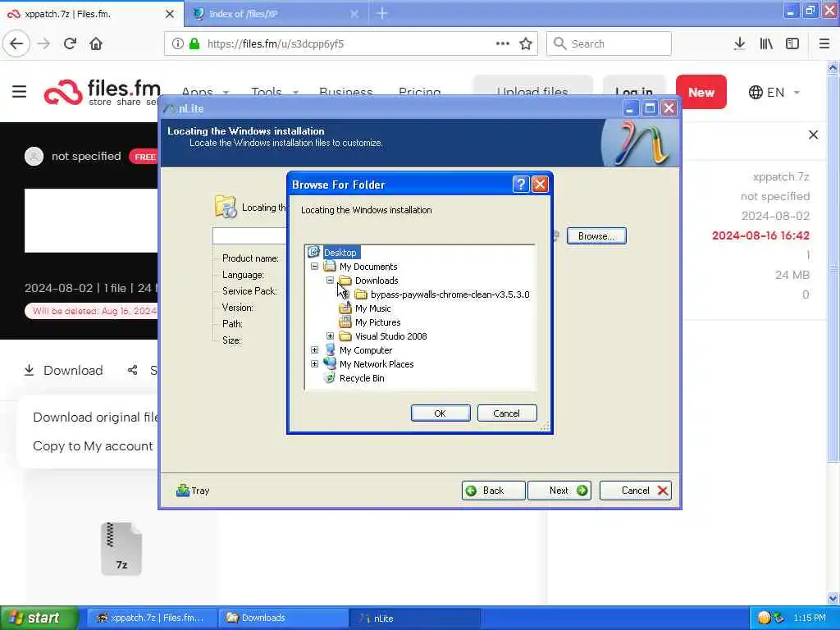Open Windows Start menu
Viewport: 840px width, 630px height.
coord(39,618)
